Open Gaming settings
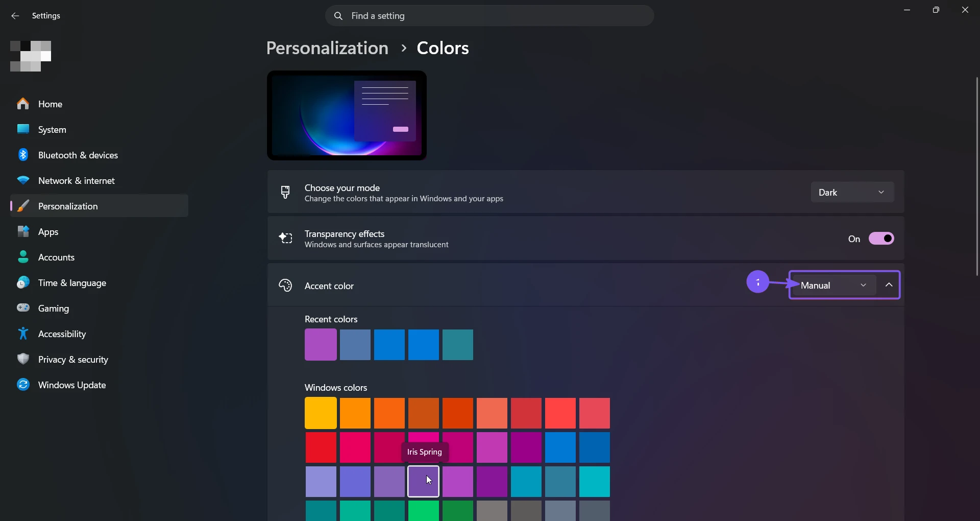This screenshot has height=521, width=980. (99, 308)
